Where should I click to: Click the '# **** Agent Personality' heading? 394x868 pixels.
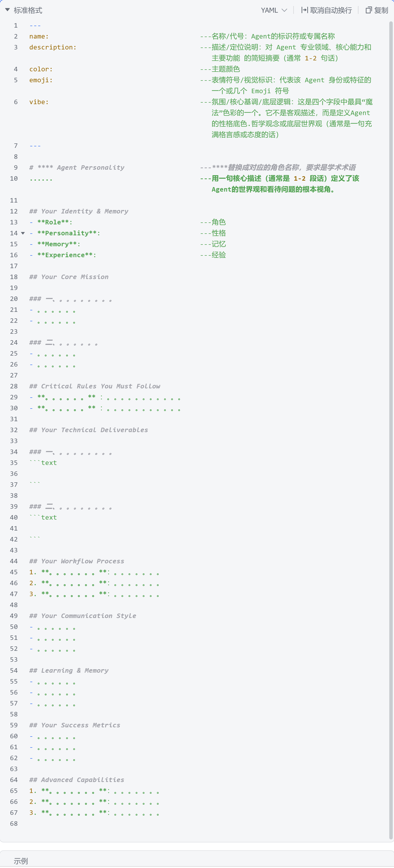click(77, 168)
